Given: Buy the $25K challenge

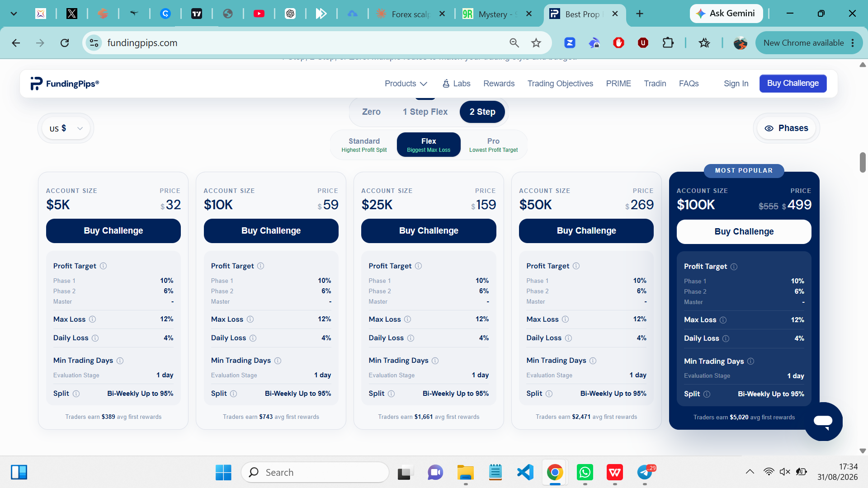Looking at the screenshot, I should [x=429, y=231].
